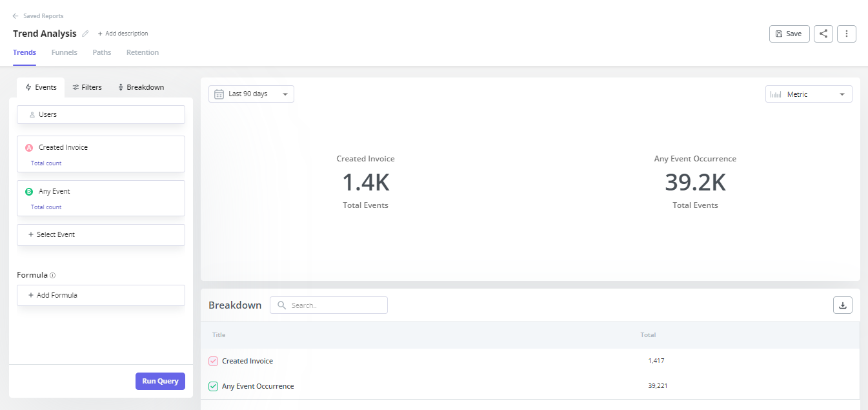Save the report with Save button
Screen dimensions: 868x410
[789, 34]
